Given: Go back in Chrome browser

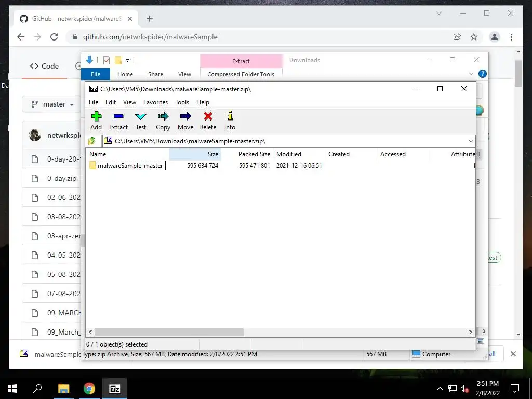Looking at the screenshot, I should 21,37.
